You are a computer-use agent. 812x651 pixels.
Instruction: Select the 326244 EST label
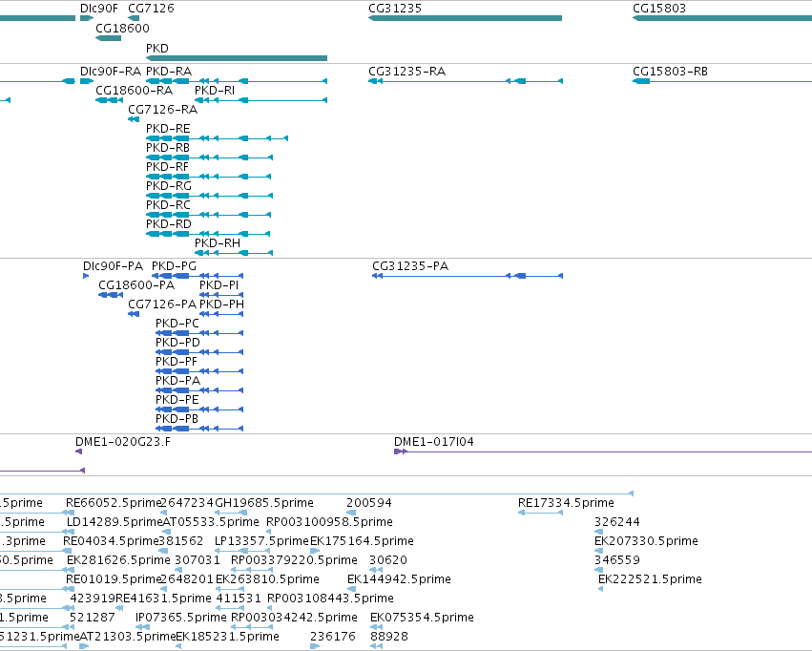pos(616,522)
